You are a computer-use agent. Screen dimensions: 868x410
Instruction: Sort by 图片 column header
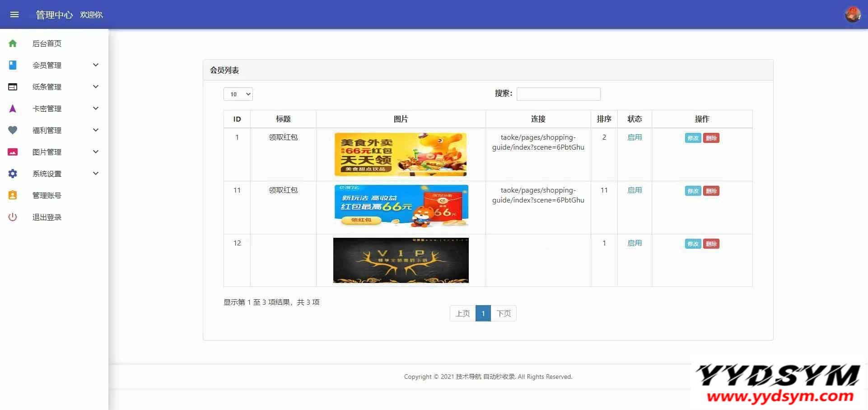pos(401,119)
